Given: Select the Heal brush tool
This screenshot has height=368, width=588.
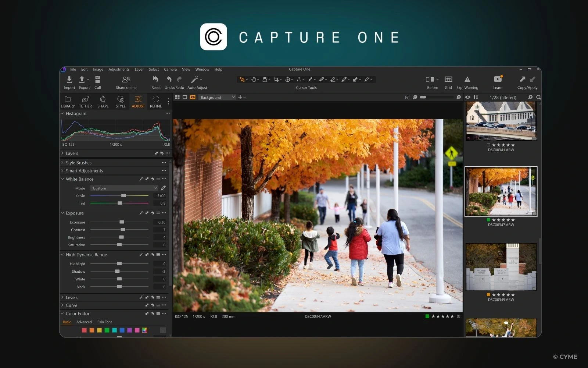Looking at the screenshot, I should (x=322, y=79).
